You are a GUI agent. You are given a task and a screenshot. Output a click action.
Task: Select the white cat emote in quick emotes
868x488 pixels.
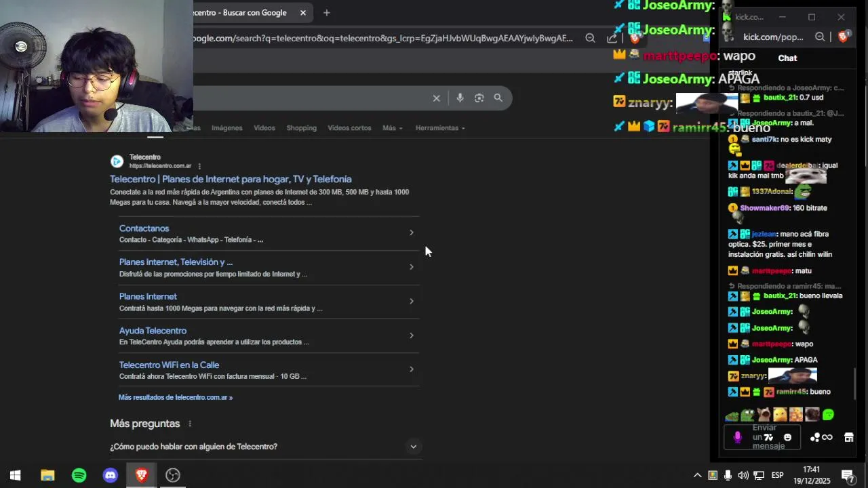(x=764, y=414)
